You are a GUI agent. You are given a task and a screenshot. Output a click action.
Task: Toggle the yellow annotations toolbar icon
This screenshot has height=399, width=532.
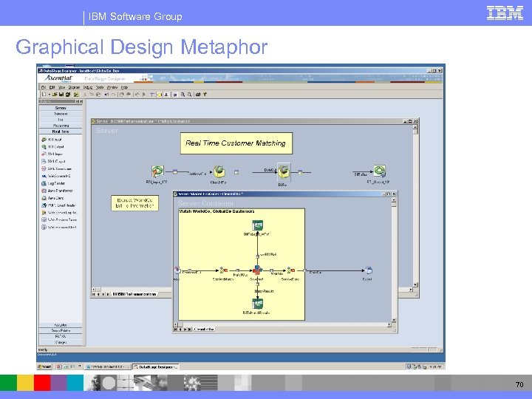[x=160, y=95]
